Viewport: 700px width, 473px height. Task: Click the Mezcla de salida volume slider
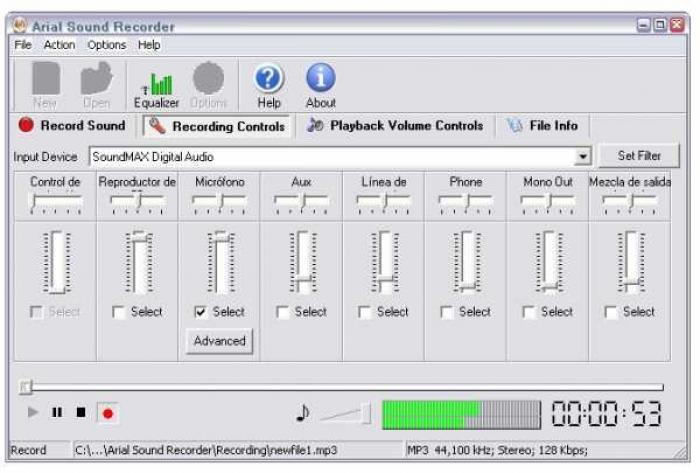coord(630,262)
